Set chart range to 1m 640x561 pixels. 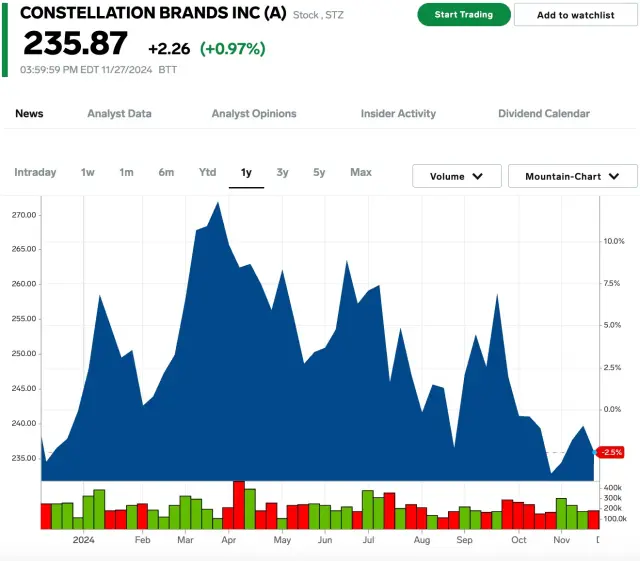(x=126, y=173)
